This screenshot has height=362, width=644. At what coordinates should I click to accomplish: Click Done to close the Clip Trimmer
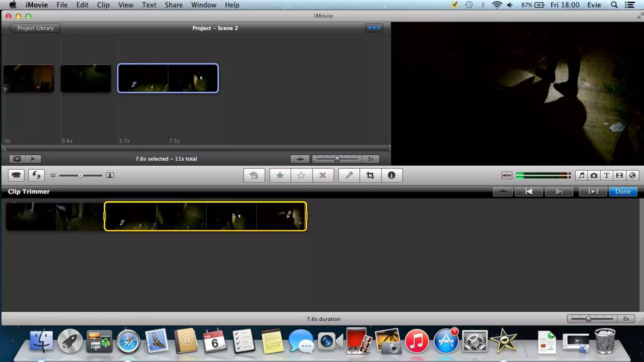coord(623,192)
